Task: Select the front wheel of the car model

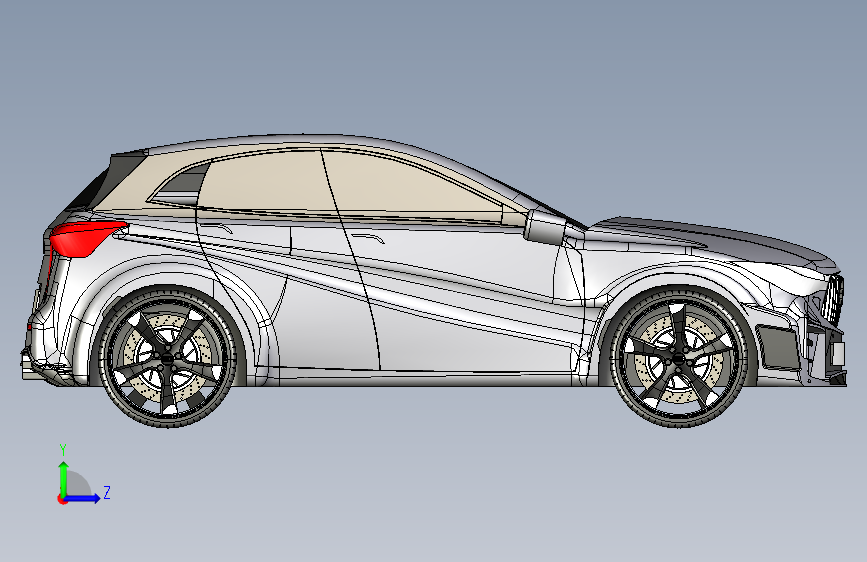Action: coord(678,357)
